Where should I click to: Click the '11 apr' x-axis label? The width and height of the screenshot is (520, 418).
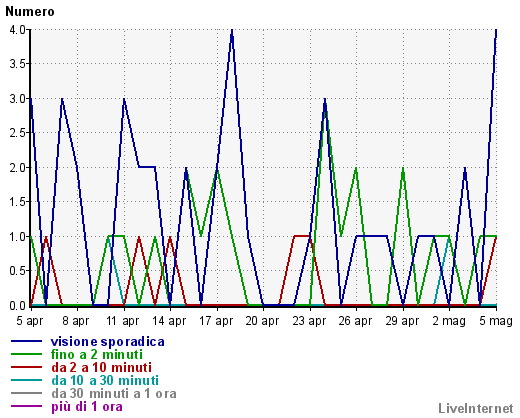click(x=122, y=321)
